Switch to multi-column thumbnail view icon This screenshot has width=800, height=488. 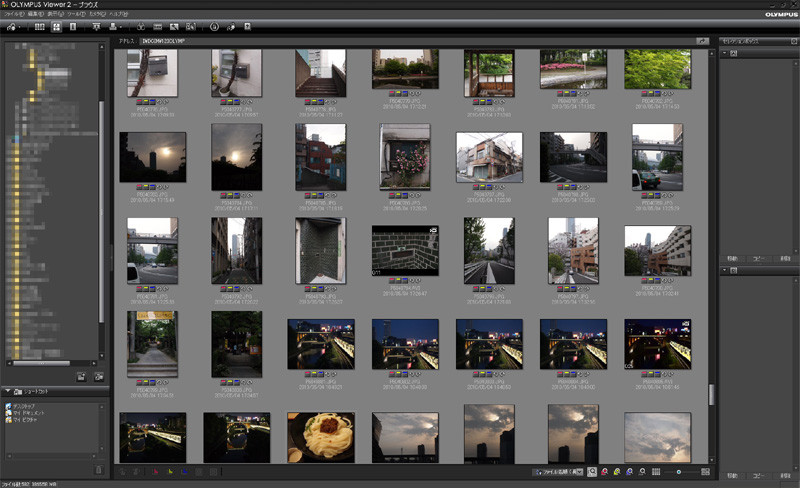tap(39, 27)
